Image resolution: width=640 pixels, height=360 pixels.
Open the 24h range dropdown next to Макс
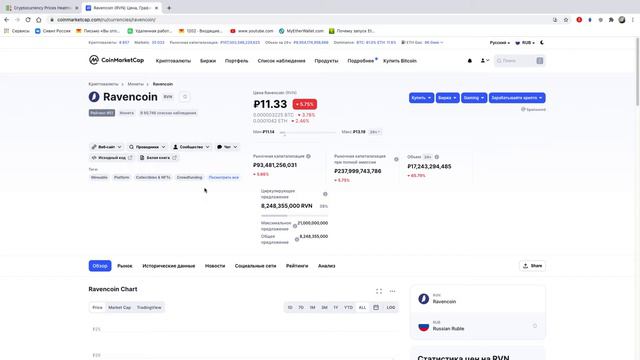375,132
